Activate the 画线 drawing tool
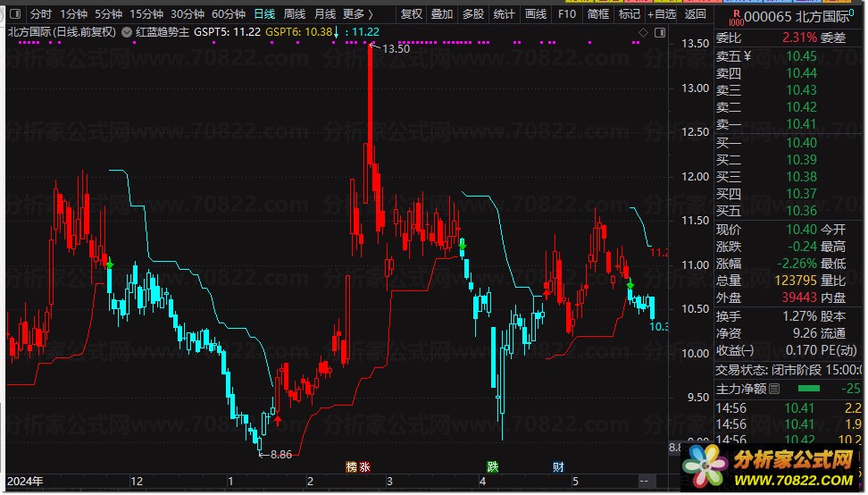868x495 pixels. 536,13
